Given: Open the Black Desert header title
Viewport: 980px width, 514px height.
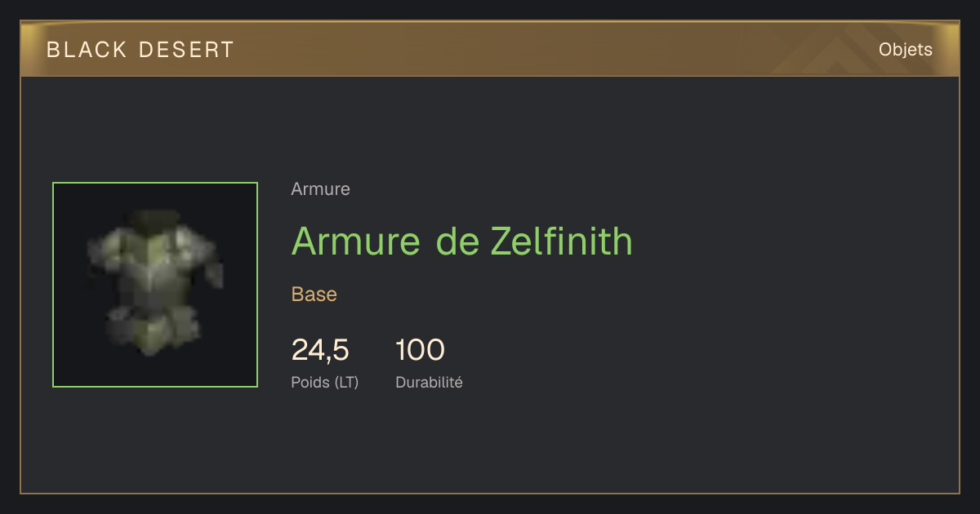Looking at the screenshot, I should 140,50.
